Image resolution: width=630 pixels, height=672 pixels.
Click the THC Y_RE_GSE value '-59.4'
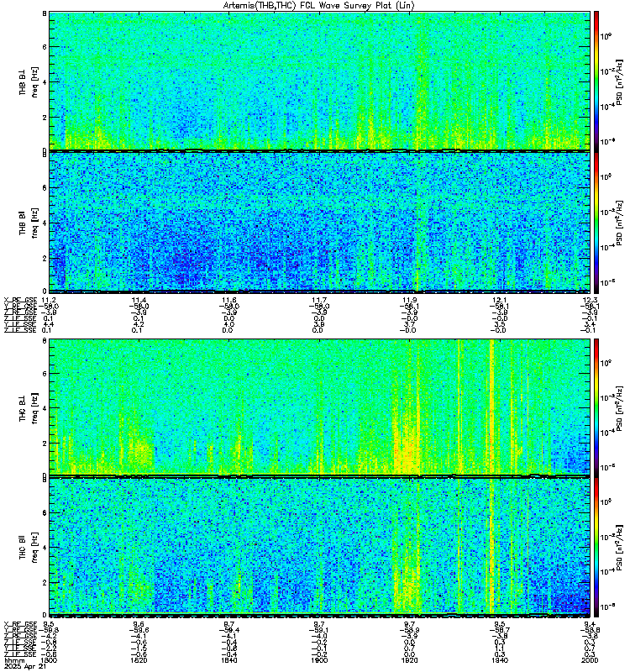click(x=228, y=630)
